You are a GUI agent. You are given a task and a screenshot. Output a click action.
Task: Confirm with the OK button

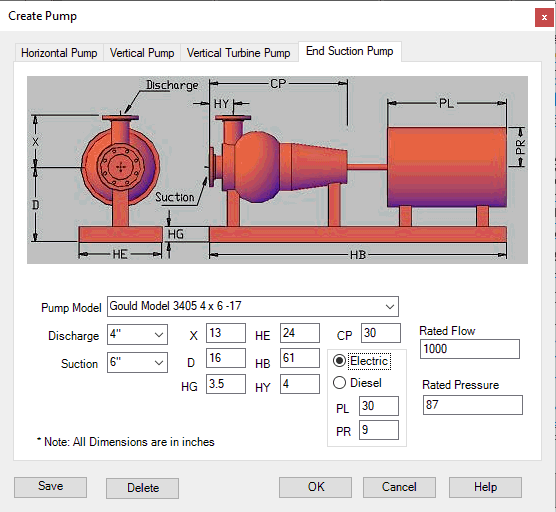tap(315, 488)
